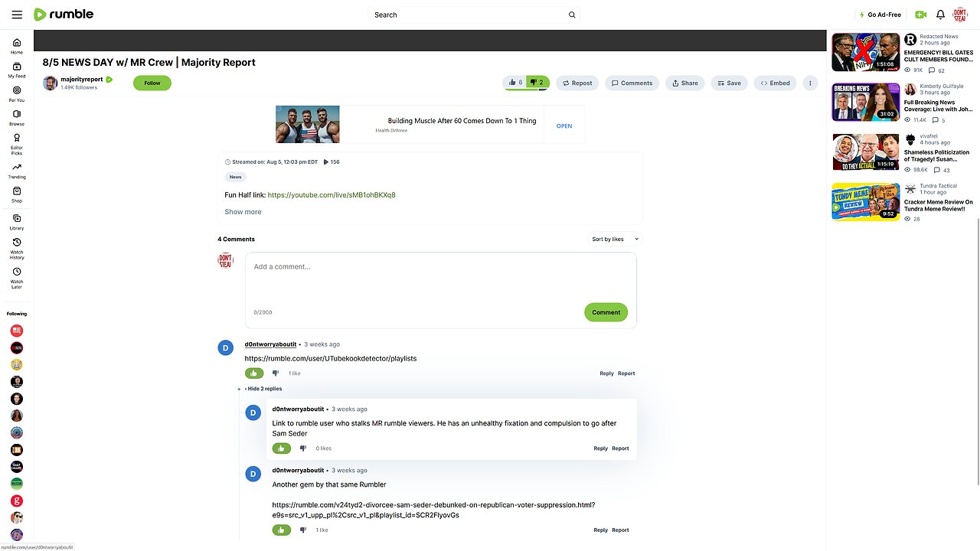
Task: Open Editor Picks in the sidebar
Action: click(17, 144)
